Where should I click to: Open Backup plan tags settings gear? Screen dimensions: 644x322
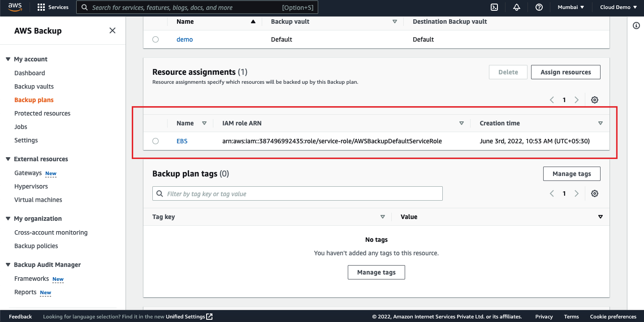pos(595,193)
